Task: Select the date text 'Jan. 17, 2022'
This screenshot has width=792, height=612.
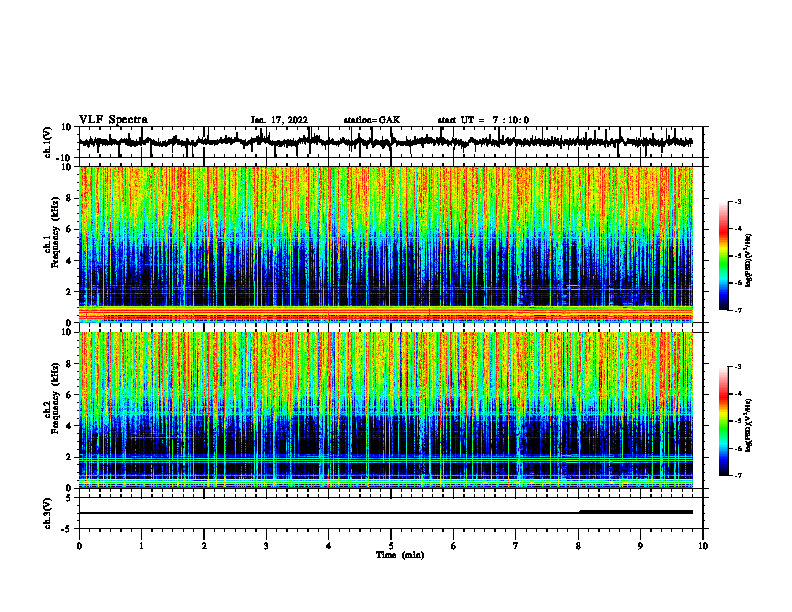Action: click(x=279, y=120)
